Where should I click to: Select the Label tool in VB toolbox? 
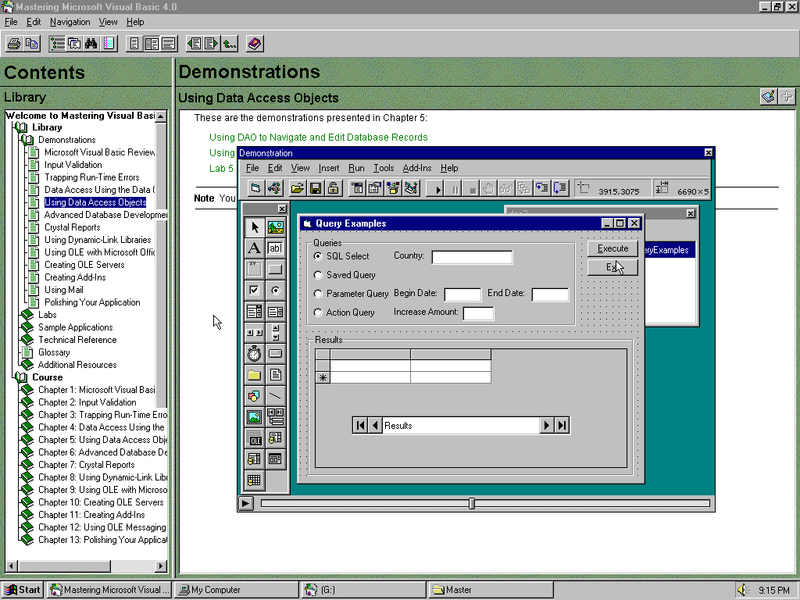click(x=254, y=248)
